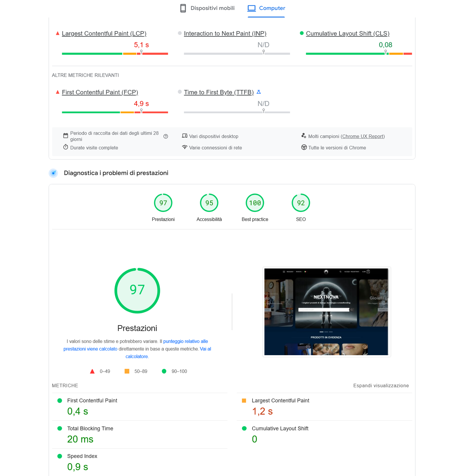Open First Contentful Paint (FCP) link
467x476 pixels.
(x=100, y=92)
